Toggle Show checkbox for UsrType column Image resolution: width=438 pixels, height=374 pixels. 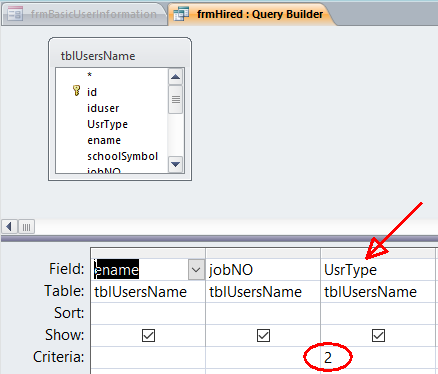(378, 335)
